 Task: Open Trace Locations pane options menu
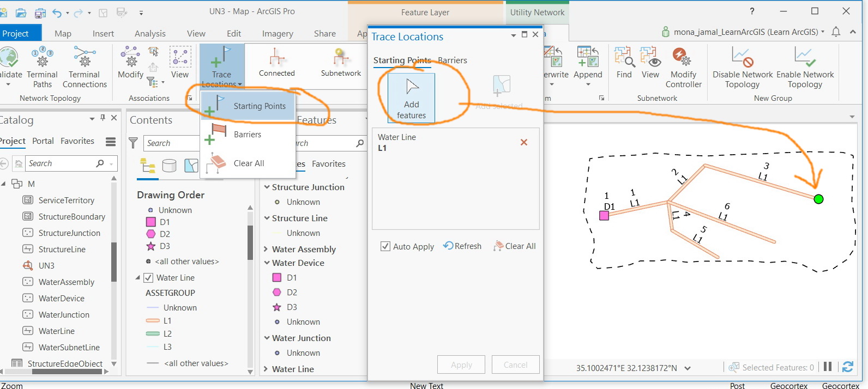(x=513, y=35)
